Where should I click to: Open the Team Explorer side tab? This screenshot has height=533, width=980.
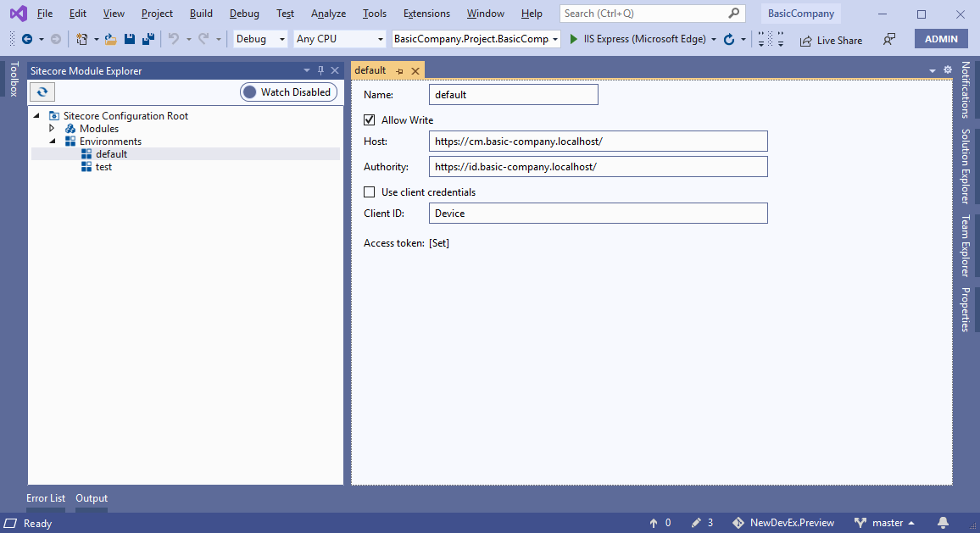[966, 246]
